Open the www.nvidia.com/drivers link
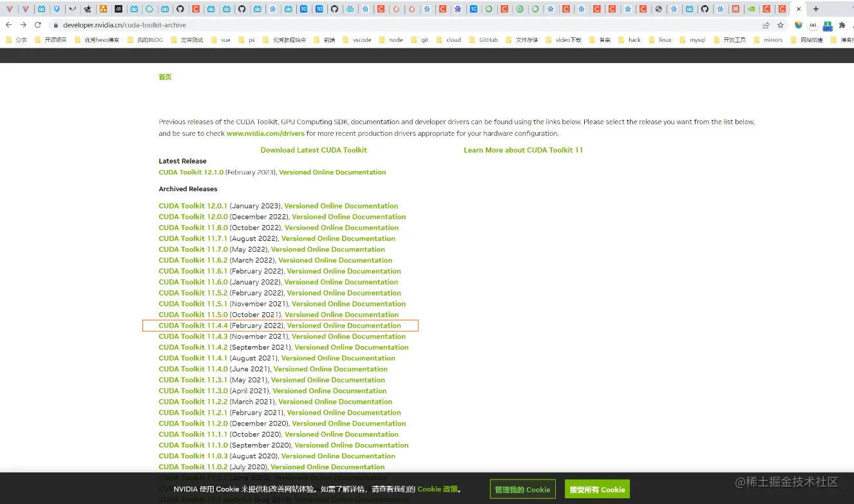 click(x=265, y=134)
